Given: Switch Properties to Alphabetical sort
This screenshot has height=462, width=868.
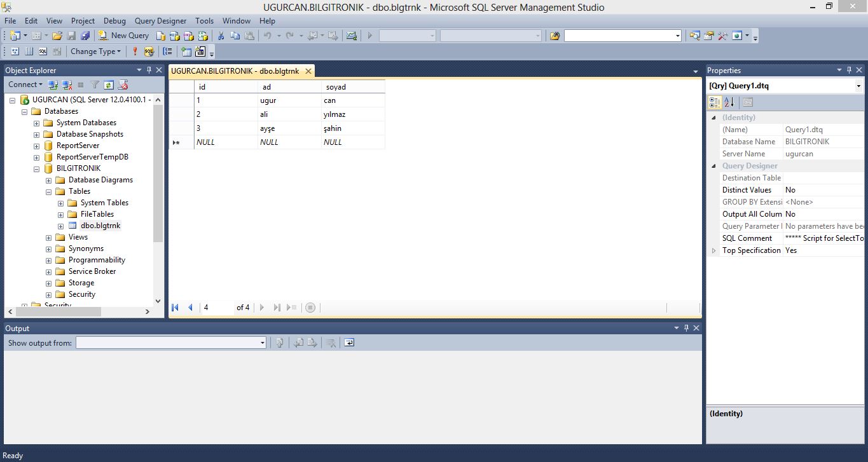Looking at the screenshot, I should click(x=729, y=102).
